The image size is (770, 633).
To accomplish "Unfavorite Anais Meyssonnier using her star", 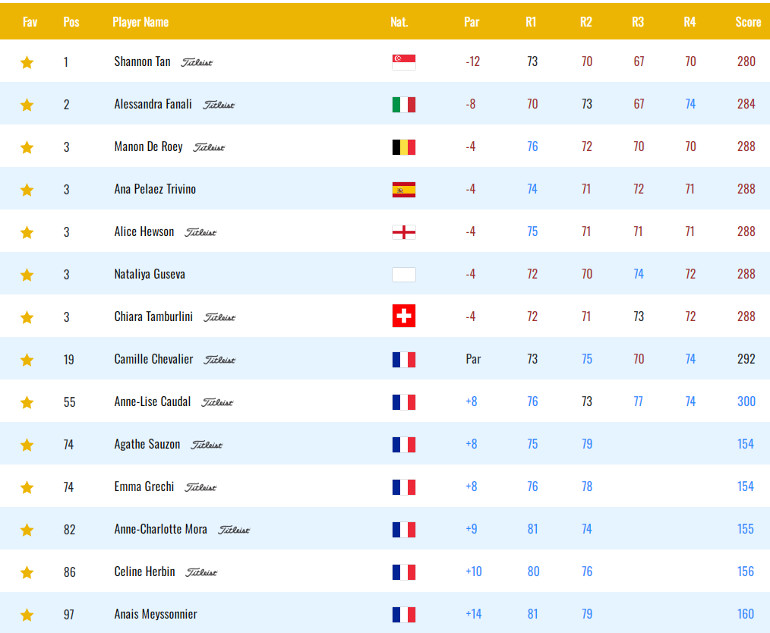I will [27, 615].
